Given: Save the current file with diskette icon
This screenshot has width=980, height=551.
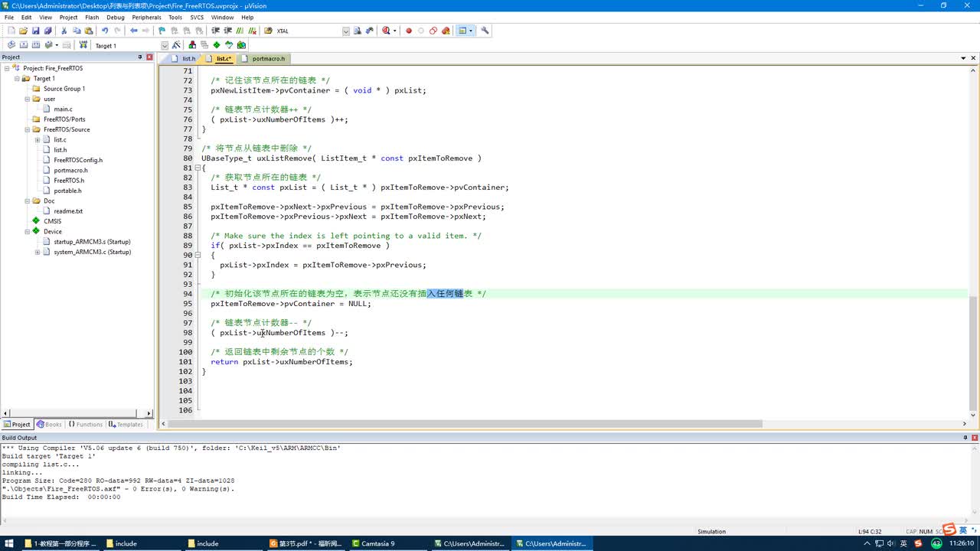Looking at the screenshot, I should click(x=35, y=31).
